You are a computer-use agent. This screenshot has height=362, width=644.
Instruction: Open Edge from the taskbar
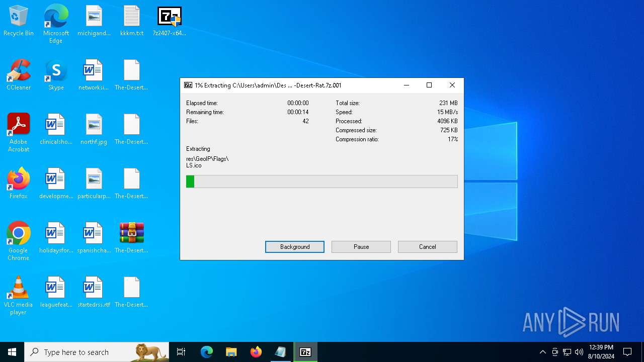point(207,352)
